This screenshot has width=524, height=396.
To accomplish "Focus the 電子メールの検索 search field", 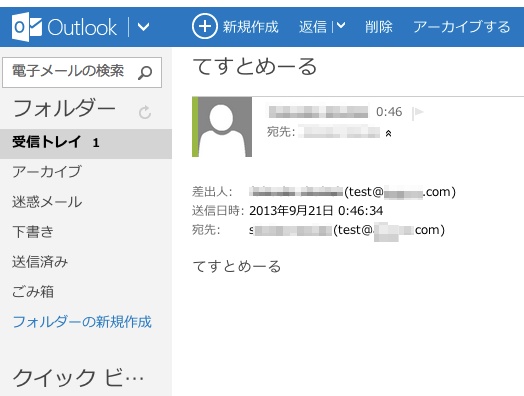I will pos(82,72).
